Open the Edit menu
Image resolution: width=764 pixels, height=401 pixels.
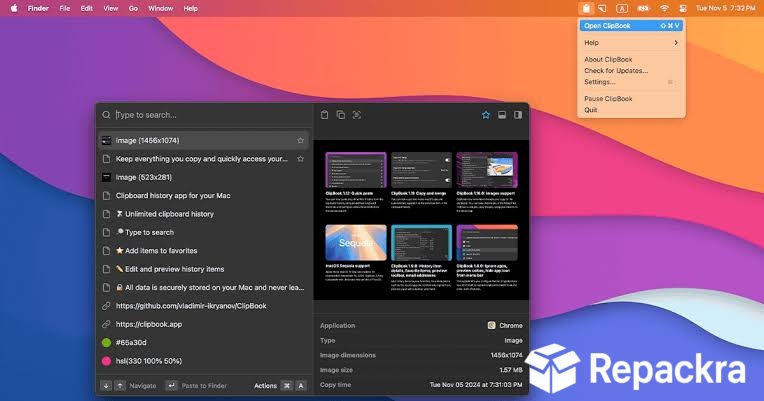tap(87, 8)
